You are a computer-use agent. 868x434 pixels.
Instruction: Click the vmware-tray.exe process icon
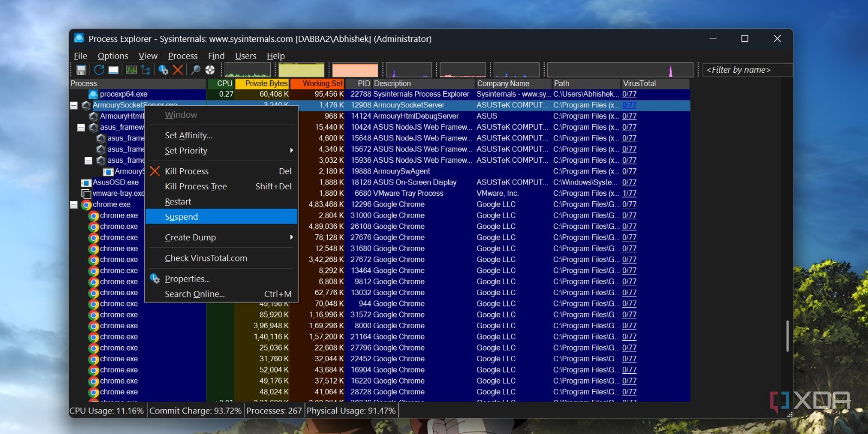pos(86,194)
